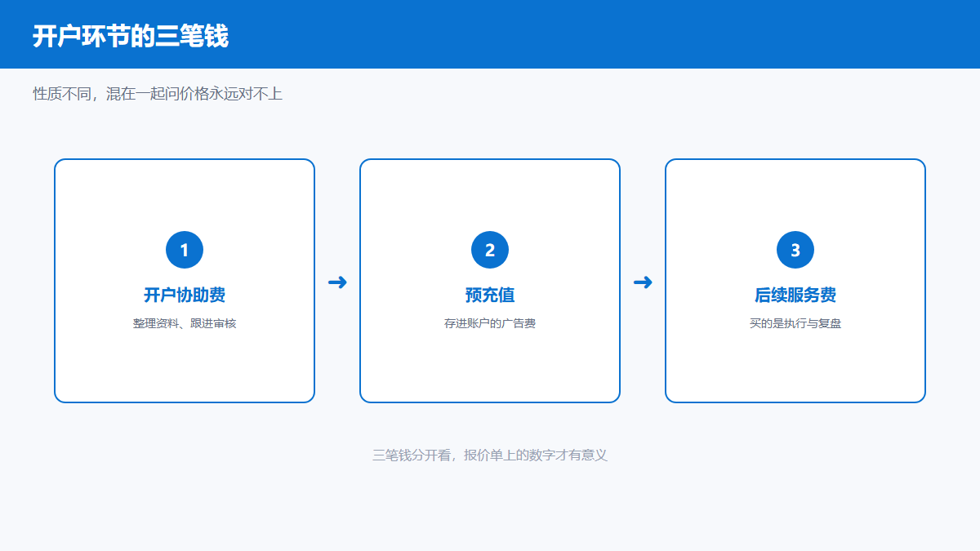Click the footer note 三笔钱分开看，报价单上的数字才有意义

pyautogui.click(x=490, y=455)
